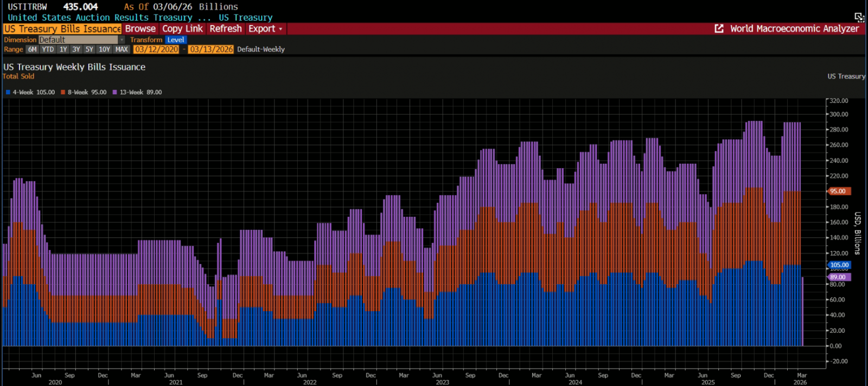Click the start date field 03/12/2020
Viewport: 868px width, 386px height.
[156, 49]
